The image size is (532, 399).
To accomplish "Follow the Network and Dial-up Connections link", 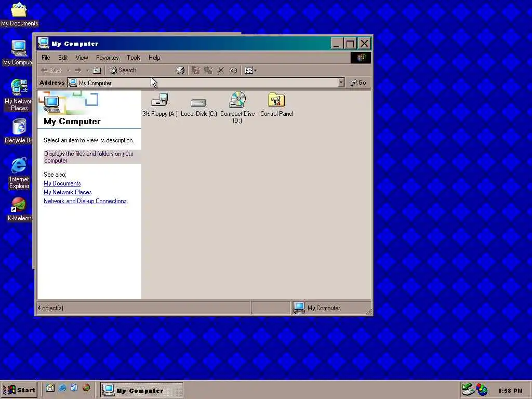I will tap(85, 201).
